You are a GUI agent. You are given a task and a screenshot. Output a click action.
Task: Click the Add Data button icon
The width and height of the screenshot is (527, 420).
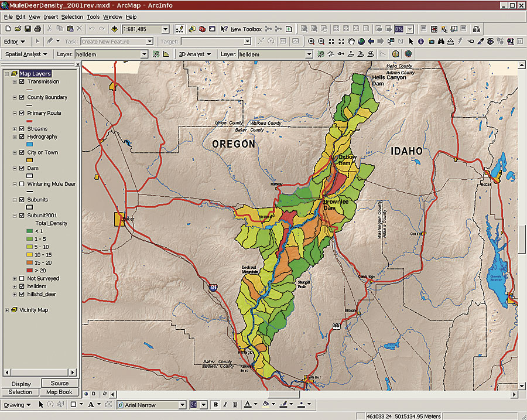pyautogui.click(x=114, y=29)
